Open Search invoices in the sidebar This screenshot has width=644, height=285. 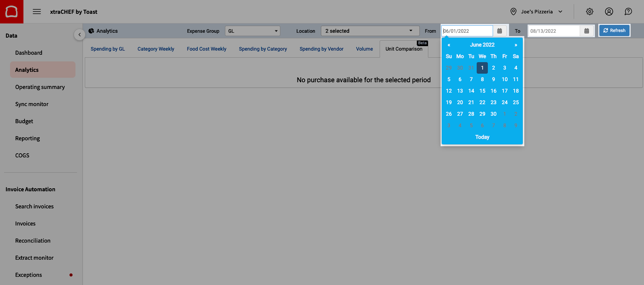click(x=34, y=206)
